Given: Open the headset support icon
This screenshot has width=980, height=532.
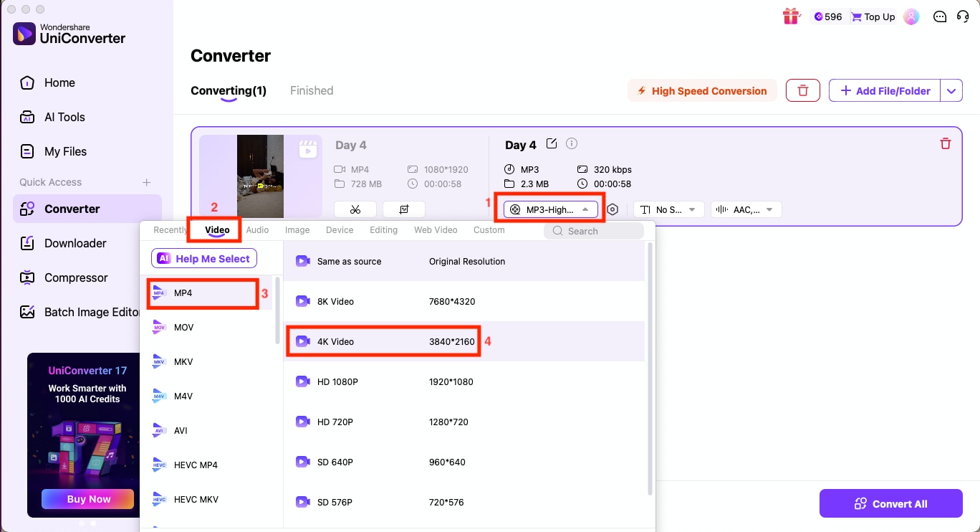Looking at the screenshot, I should point(963,16).
